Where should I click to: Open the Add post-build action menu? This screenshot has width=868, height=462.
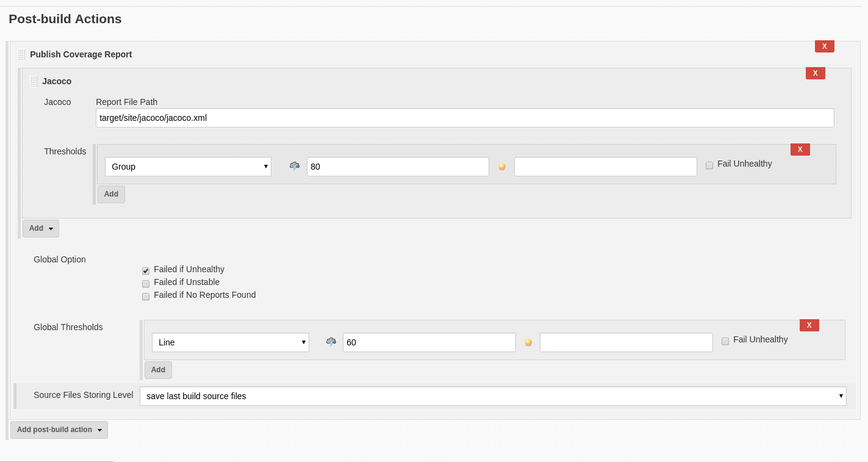pos(59,430)
